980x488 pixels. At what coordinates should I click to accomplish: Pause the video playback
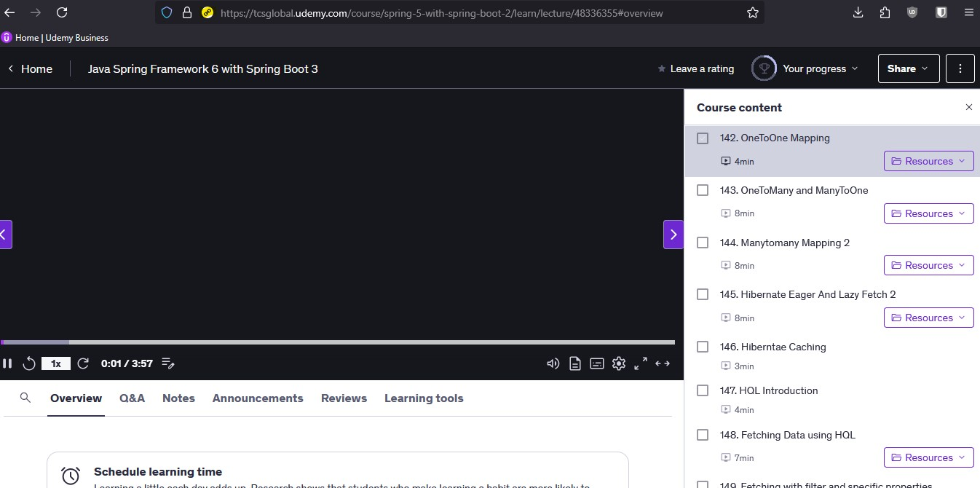click(x=7, y=363)
